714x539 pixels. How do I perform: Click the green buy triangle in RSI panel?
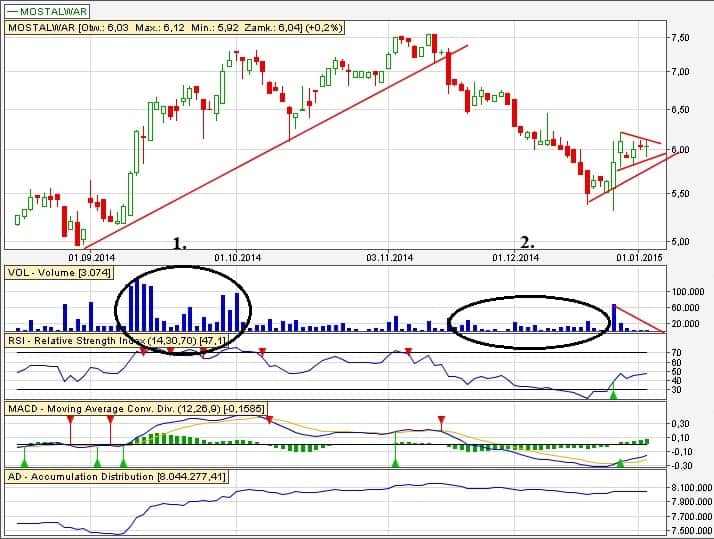(x=614, y=395)
